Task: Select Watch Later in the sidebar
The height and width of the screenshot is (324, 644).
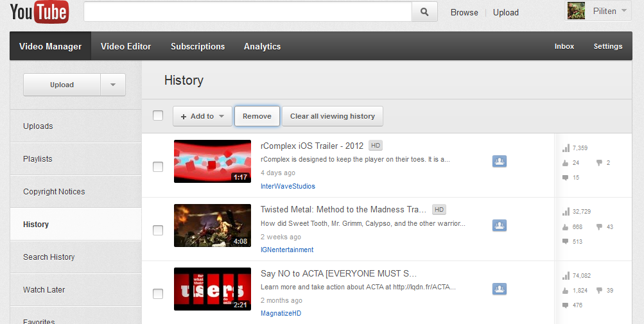Action: [x=76, y=289]
